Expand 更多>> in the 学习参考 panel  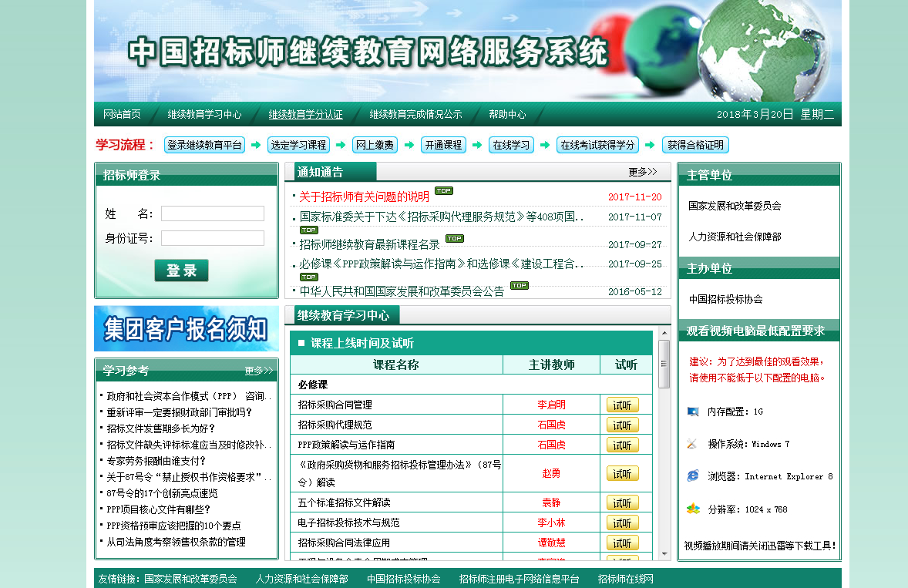point(258,371)
